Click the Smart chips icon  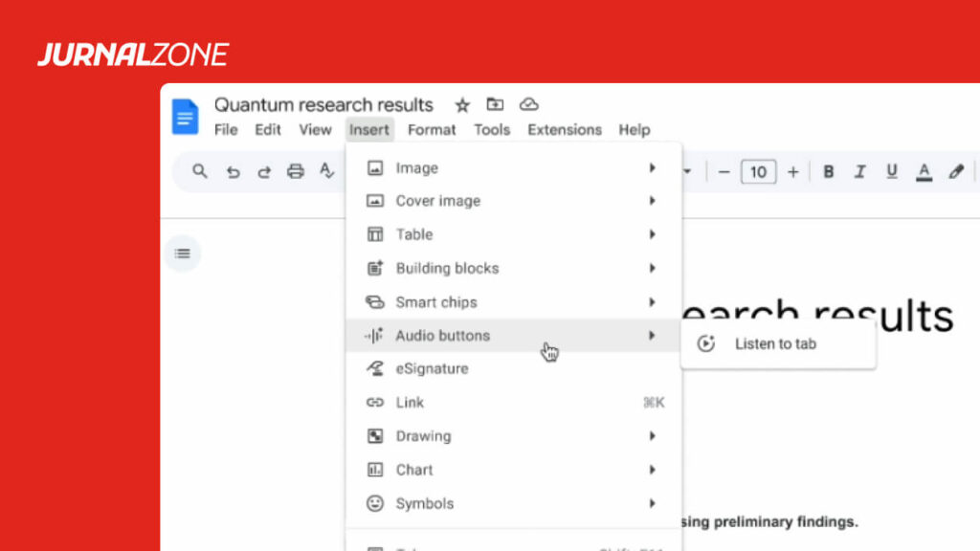pos(376,301)
